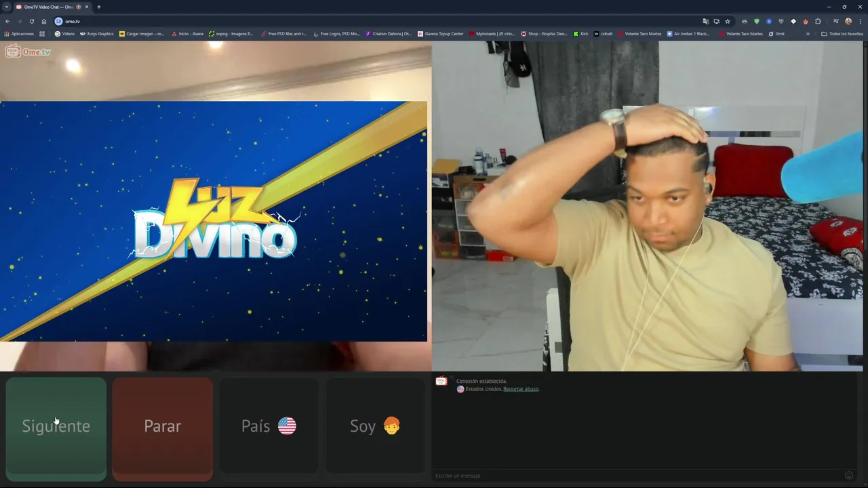This screenshot has height=488, width=868.
Task: Open the sopng - Imagens bookmark
Action: (x=231, y=34)
